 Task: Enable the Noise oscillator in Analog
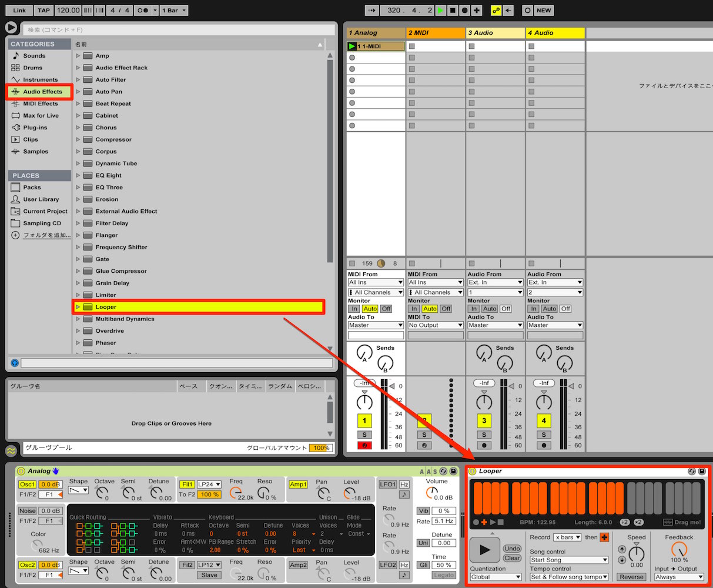[27, 511]
